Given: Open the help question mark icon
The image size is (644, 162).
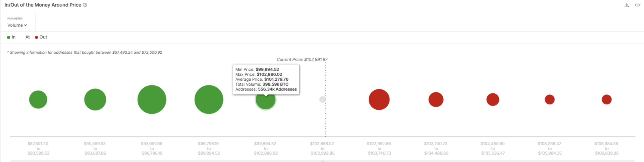Looking at the screenshot, I should 85,5.
